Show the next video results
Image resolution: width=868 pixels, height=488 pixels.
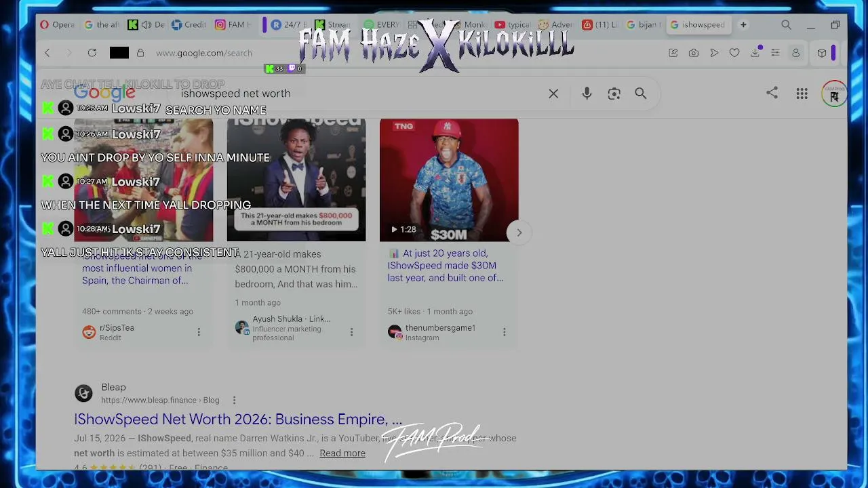pyautogui.click(x=519, y=233)
